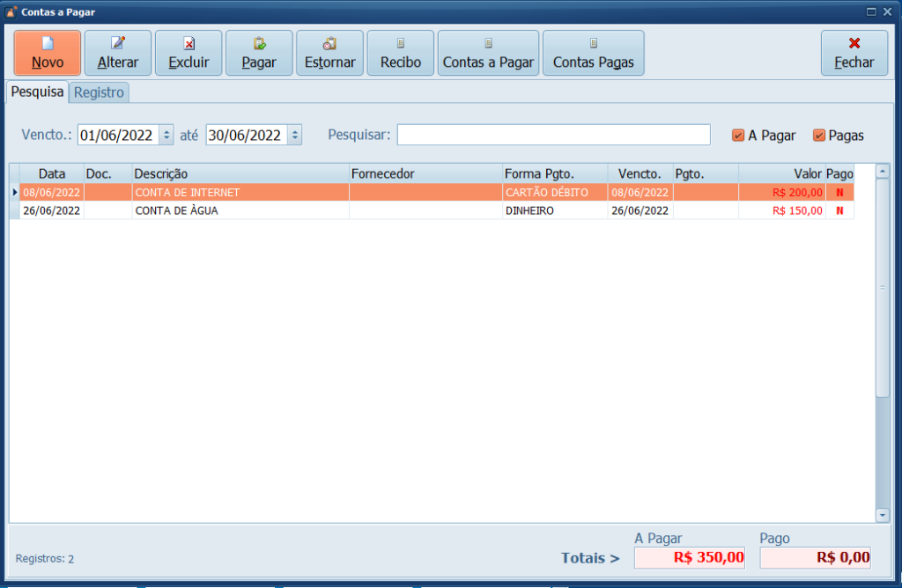Open the start date 01/06/2022 spinner
The image size is (902, 588).
click(x=166, y=136)
